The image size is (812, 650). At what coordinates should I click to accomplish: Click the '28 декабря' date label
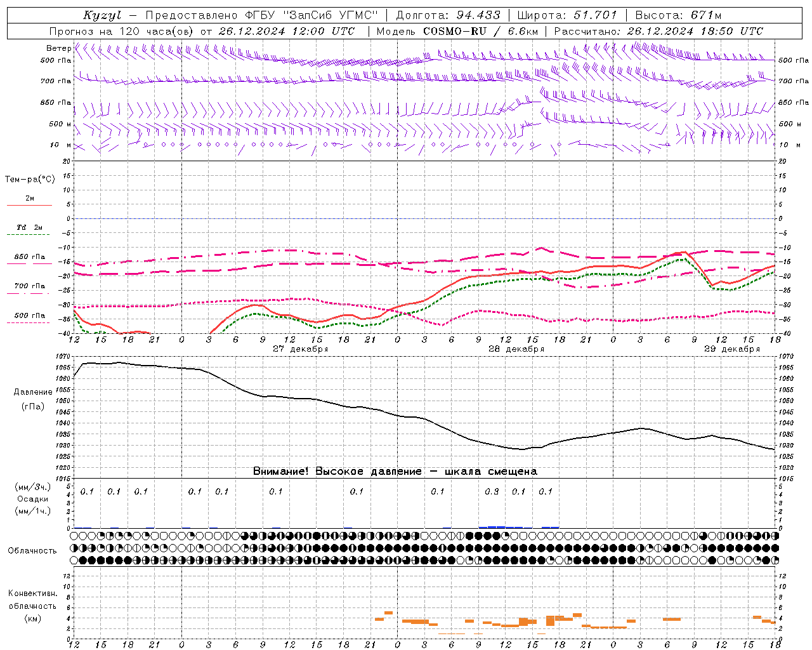point(516,349)
